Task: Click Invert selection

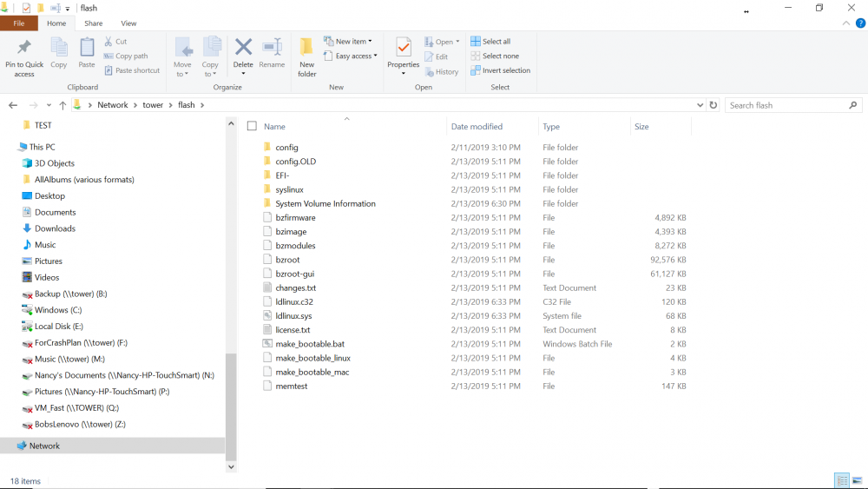Action: (x=501, y=70)
